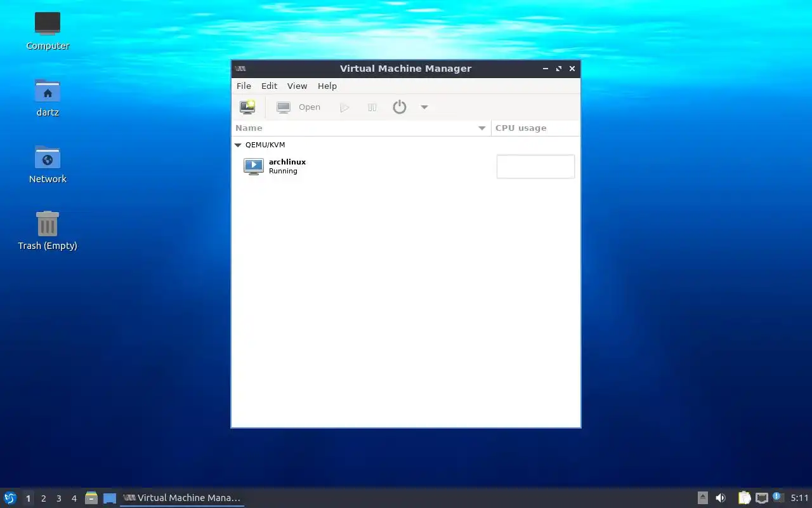The image size is (812, 508).
Task: Click Virtual Machine Manager title bar icon
Action: tap(240, 69)
